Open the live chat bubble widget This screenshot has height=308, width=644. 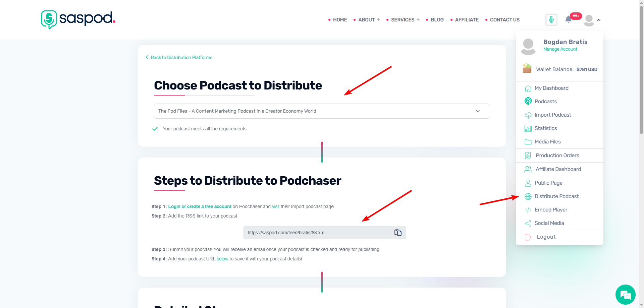pos(625,295)
